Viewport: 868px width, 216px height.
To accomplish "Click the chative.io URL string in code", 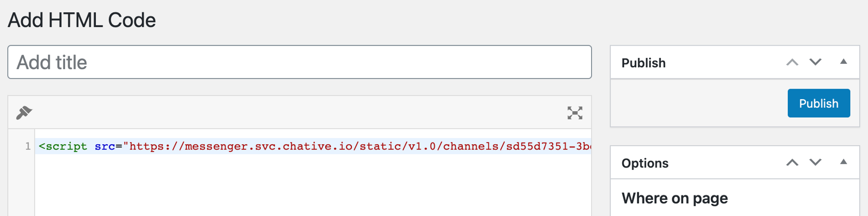I will click(357, 146).
